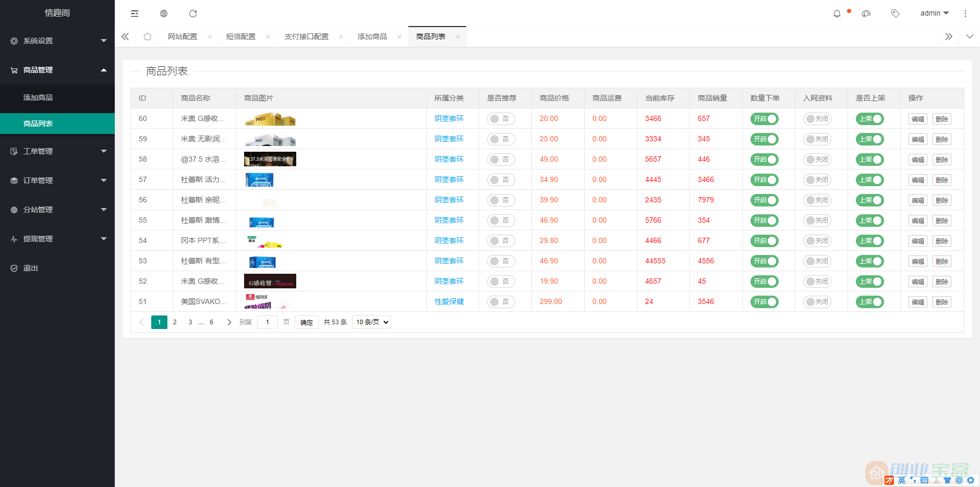The height and width of the screenshot is (487, 980).
Task: Click the home icon in the tab bar
Action: point(147,36)
